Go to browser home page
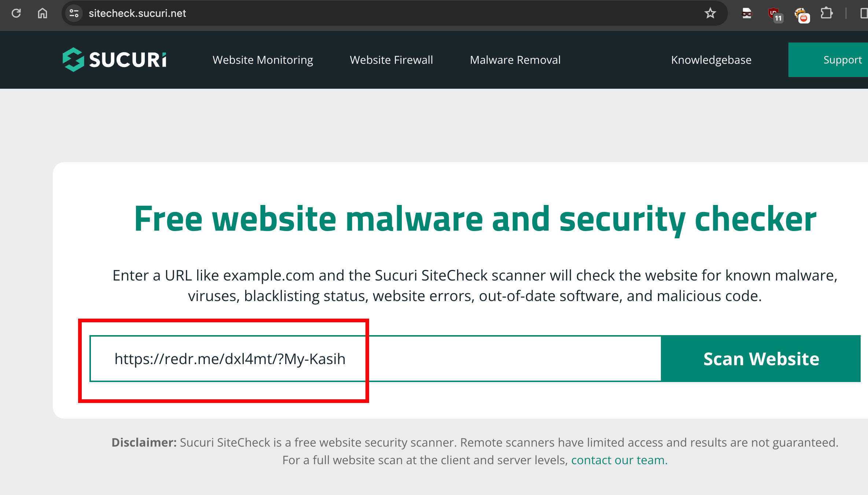 [43, 13]
